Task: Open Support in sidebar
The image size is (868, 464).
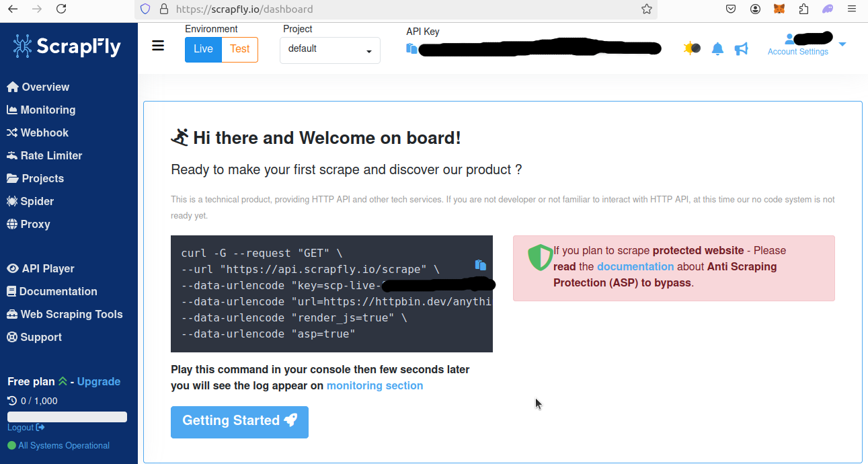Action: (34, 337)
